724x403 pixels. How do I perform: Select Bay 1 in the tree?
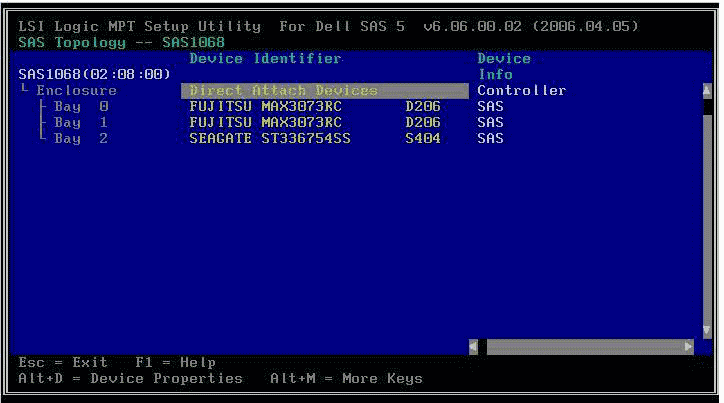[81, 123]
